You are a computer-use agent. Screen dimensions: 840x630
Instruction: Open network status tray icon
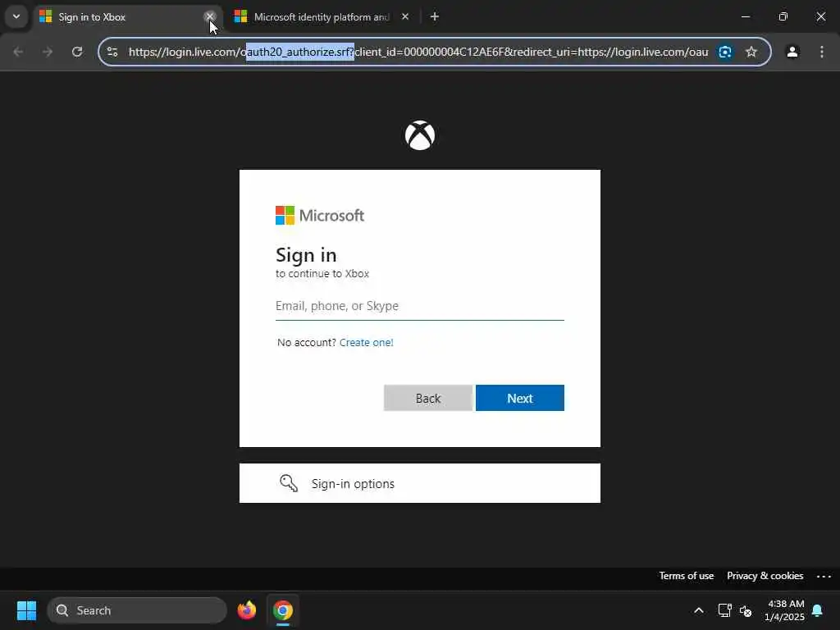(x=725, y=610)
